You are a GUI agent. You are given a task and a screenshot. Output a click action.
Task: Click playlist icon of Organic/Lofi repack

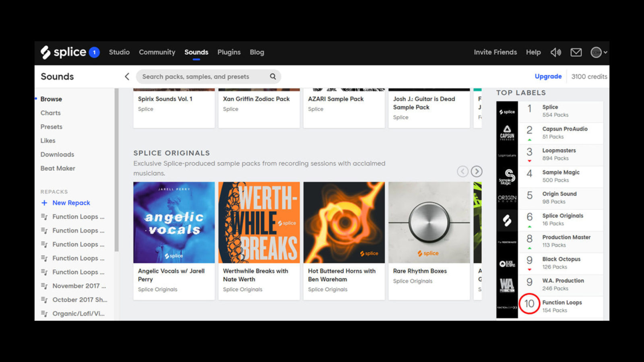click(44, 314)
